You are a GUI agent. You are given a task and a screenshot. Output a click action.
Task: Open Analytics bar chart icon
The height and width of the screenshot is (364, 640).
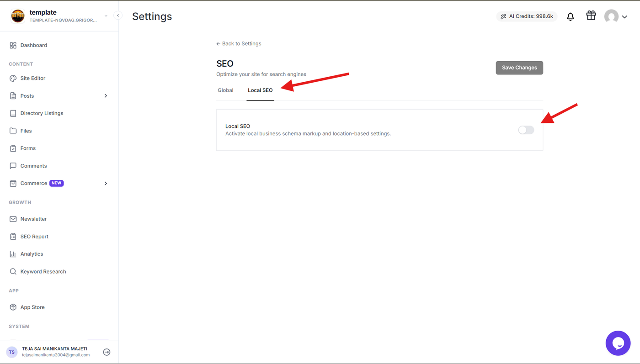(x=13, y=254)
